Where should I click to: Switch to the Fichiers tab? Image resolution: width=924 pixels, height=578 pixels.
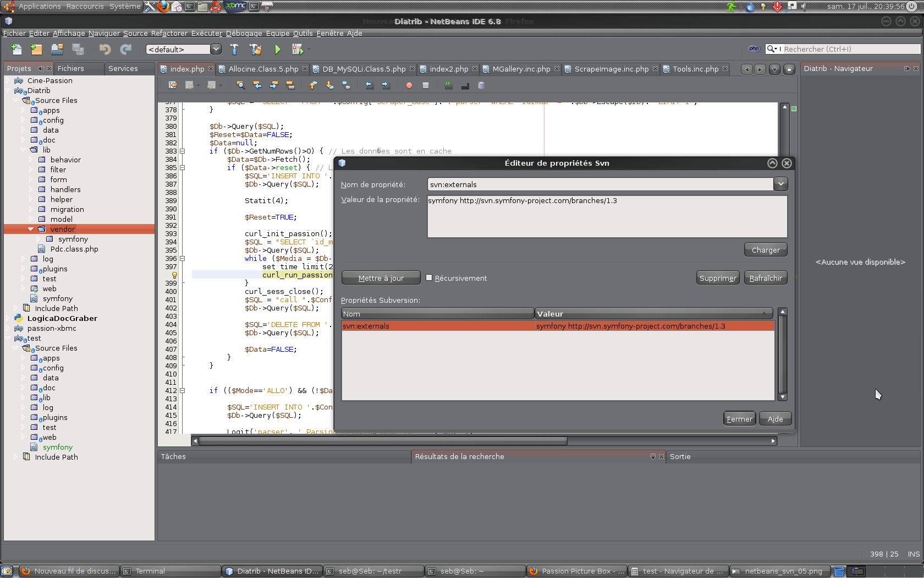[x=71, y=68]
